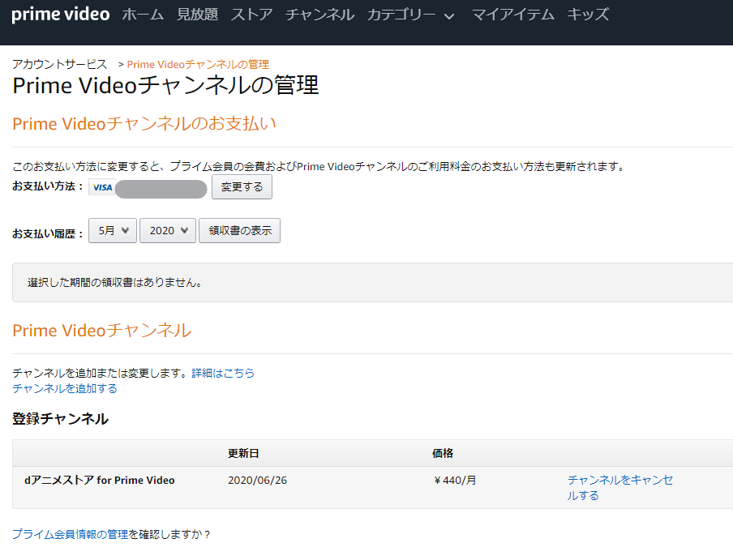The image size is (733, 560).
Task: Go to マイアイテム
Action: click(512, 14)
